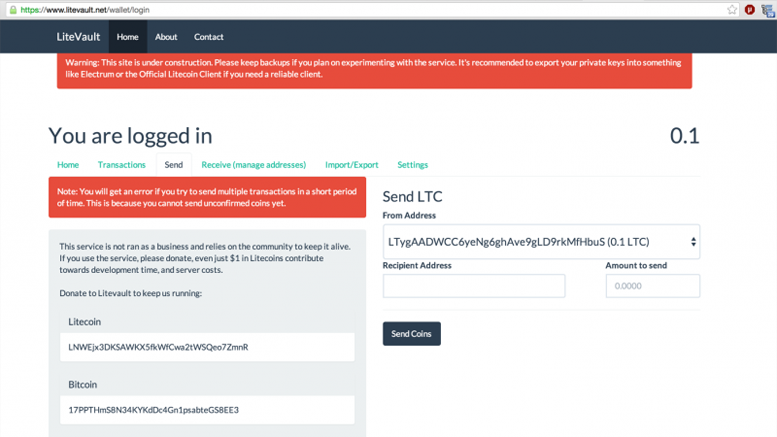
Task: Click the 'Recipient Address' label
Action: (x=417, y=266)
